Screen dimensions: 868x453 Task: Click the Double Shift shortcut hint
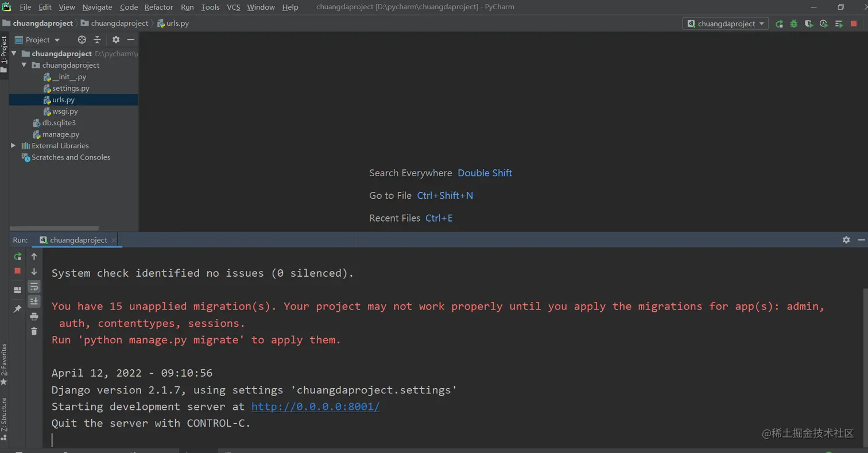[x=485, y=173]
